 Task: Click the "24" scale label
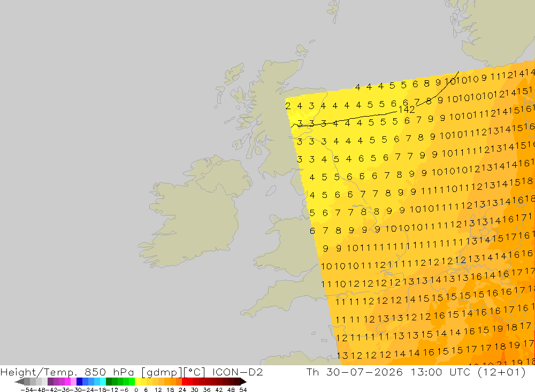[x=182, y=390]
